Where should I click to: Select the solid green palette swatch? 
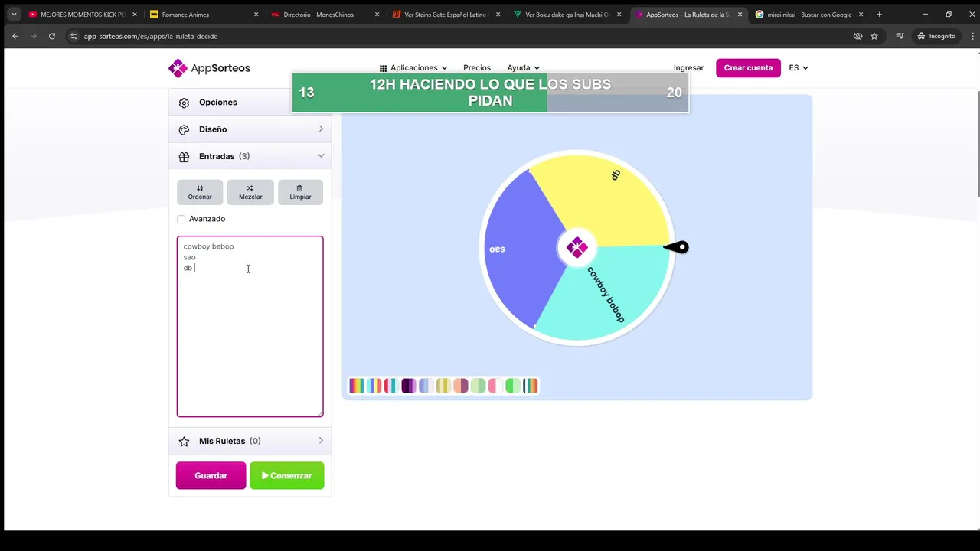coord(512,386)
